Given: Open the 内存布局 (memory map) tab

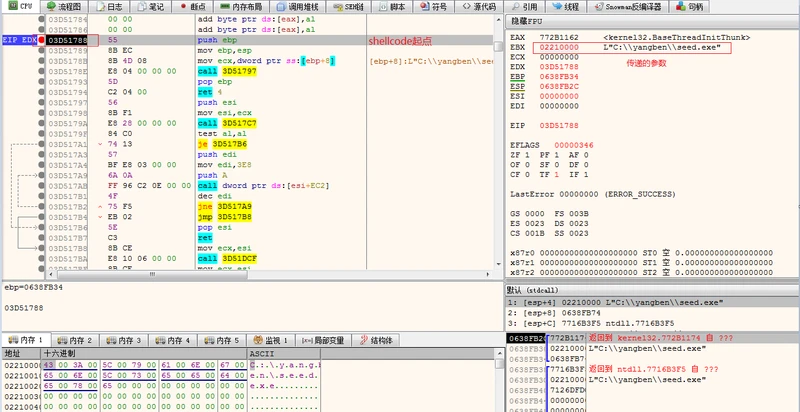Looking at the screenshot, I should [x=240, y=7].
